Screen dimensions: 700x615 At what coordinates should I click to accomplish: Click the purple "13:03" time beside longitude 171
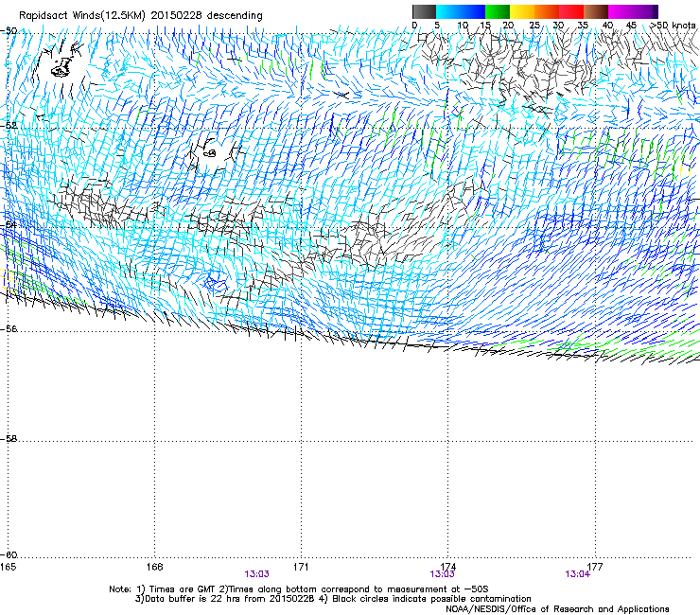pos(256,574)
